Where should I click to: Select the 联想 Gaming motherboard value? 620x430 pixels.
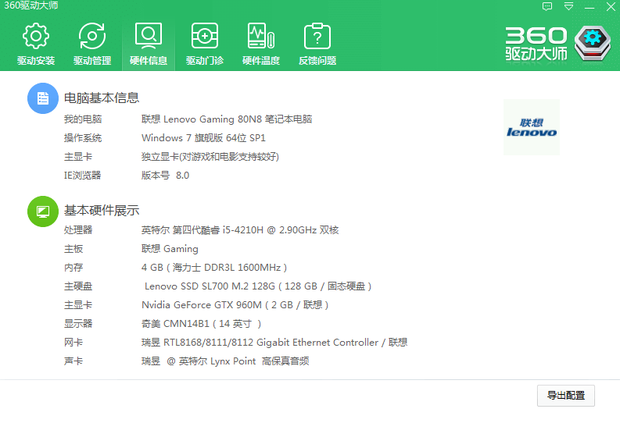170,249
